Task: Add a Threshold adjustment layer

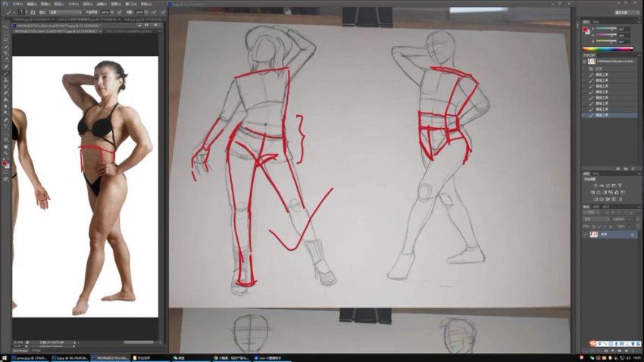Action: pyautogui.click(x=608, y=199)
